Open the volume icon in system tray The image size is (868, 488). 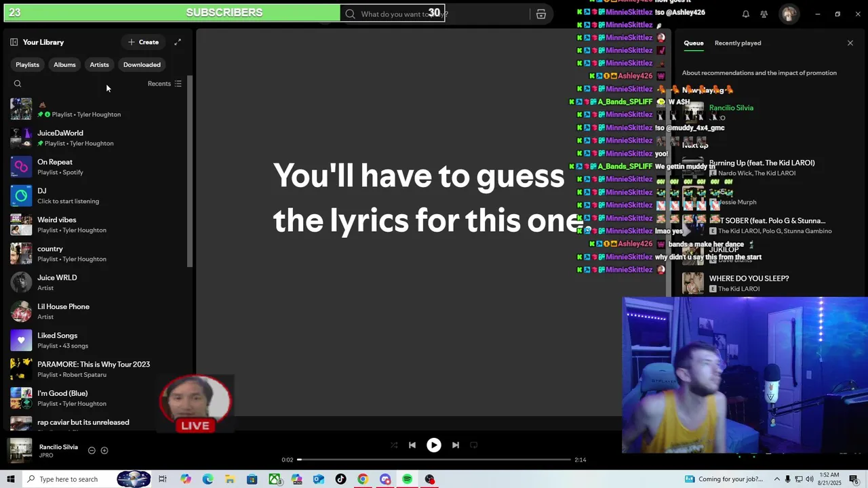(x=809, y=479)
